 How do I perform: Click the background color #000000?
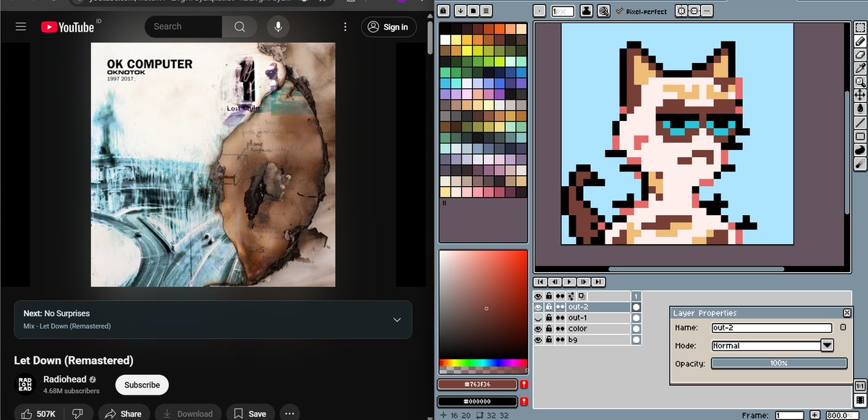point(477,401)
